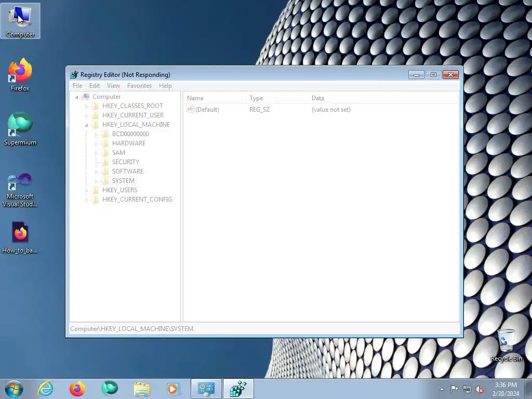Open the File menu
This screenshot has width=532, height=399.
pos(77,86)
